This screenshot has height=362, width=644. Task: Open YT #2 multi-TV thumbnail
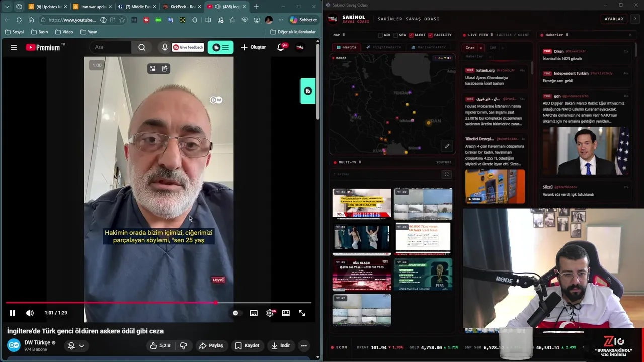click(x=423, y=204)
